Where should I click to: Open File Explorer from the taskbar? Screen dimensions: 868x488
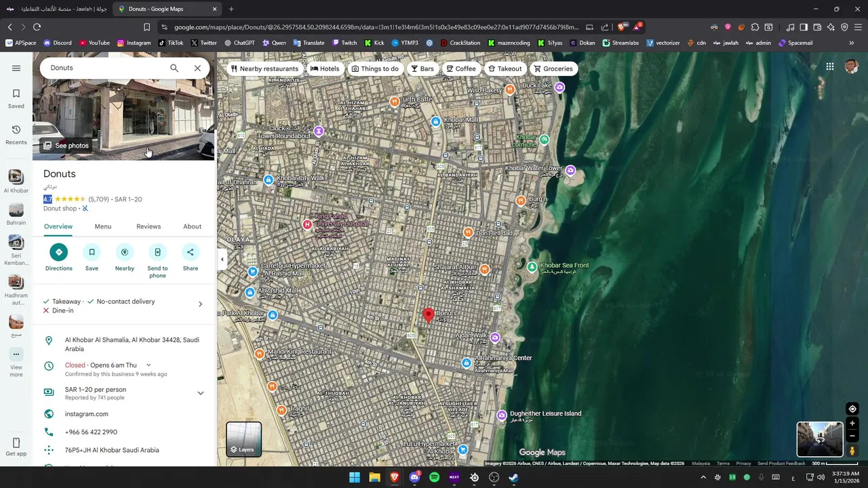coord(374,477)
